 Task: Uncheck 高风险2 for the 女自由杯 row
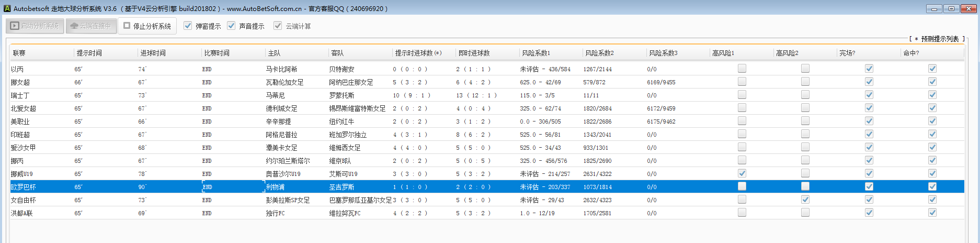[805, 200]
